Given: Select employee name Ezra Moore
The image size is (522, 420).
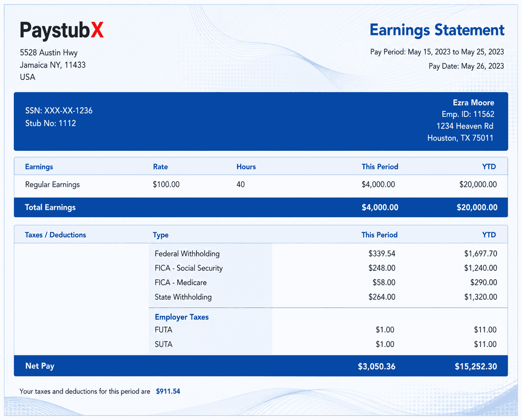Looking at the screenshot, I should coord(473,103).
